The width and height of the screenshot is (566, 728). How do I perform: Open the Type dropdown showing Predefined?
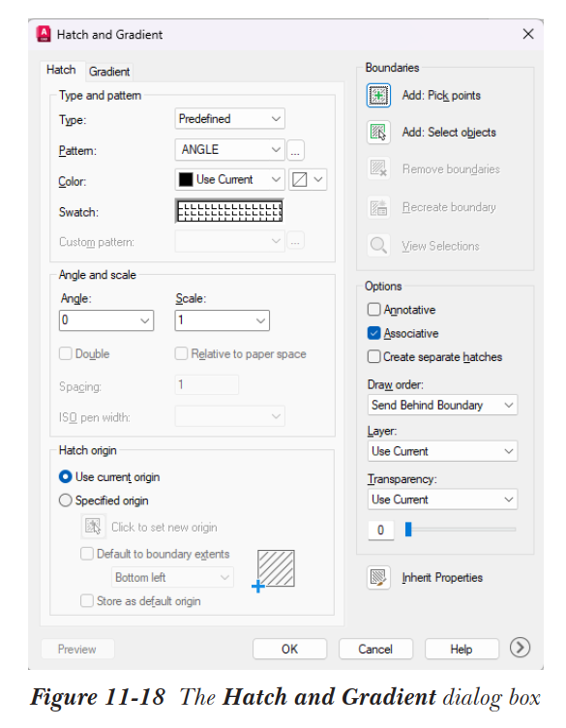point(229,119)
